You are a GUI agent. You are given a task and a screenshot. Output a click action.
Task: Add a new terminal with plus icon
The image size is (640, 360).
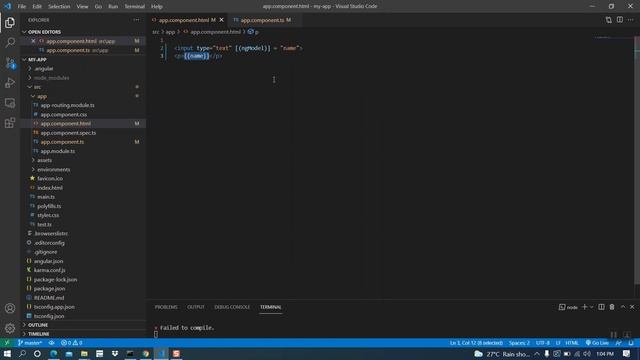pos(584,307)
